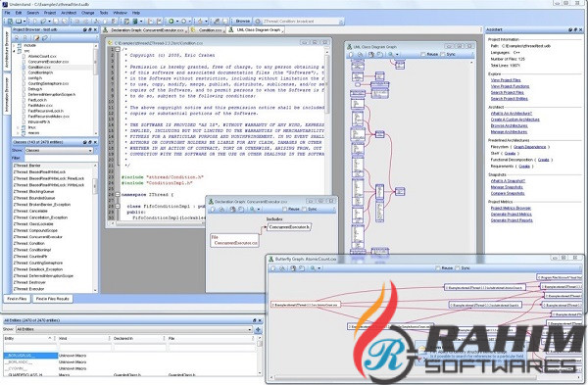Open the Show Classes dropdown in Classes panel

point(59,150)
